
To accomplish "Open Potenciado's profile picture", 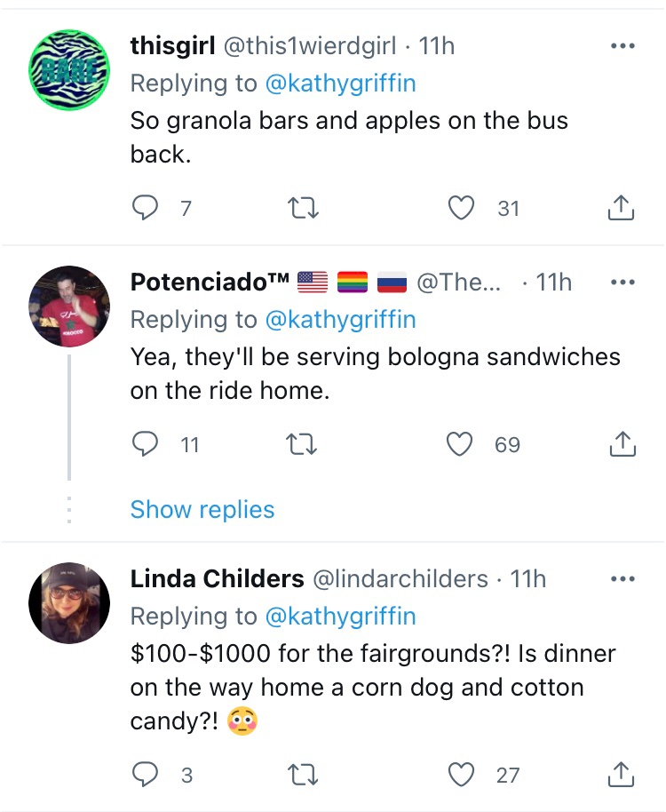I will [x=69, y=306].
